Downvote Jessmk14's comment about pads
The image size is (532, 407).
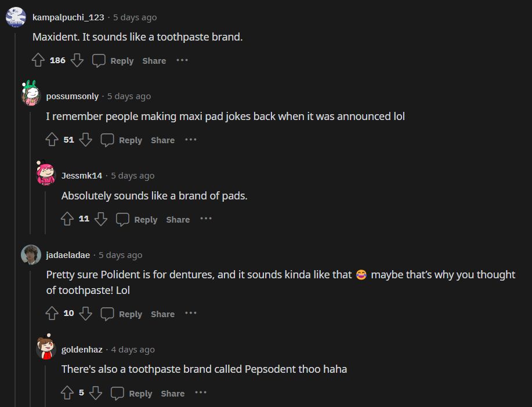[101, 219]
